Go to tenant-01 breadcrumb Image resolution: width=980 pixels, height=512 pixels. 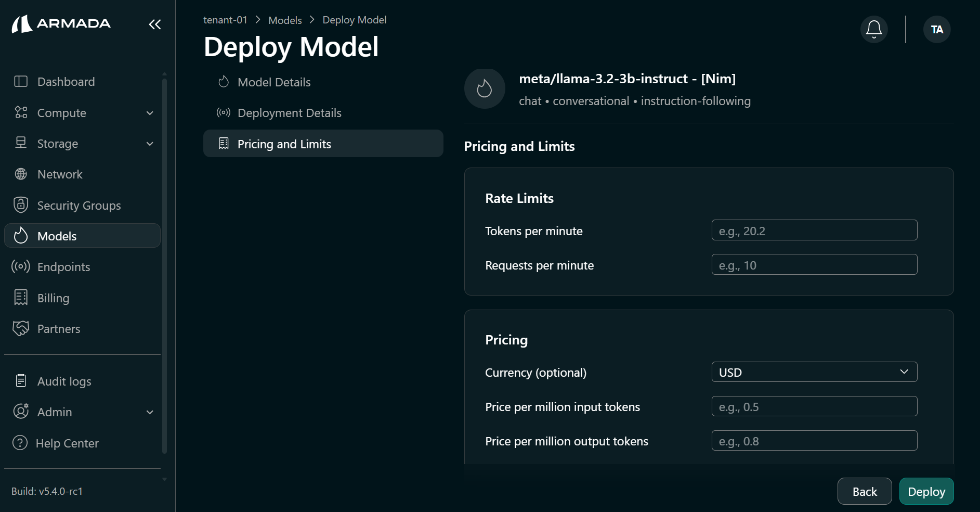point(225,20)
